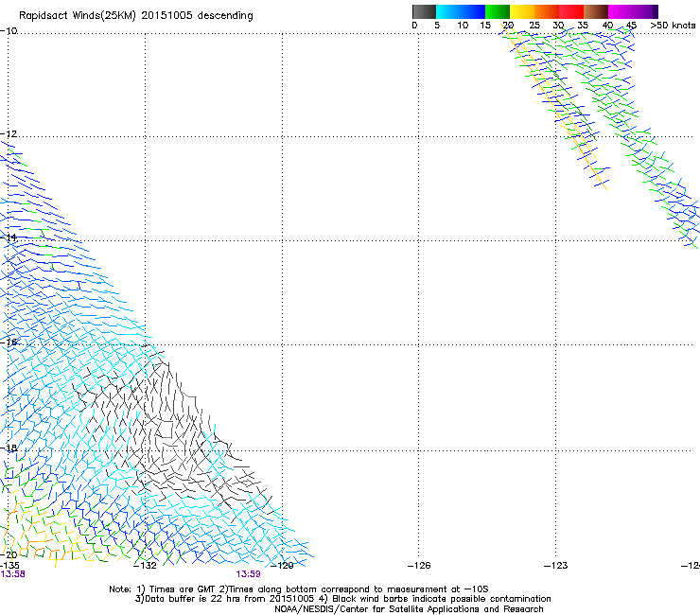
Task: Click the Rapidscat Winds(25KM) title text
Action: tap(135, 16)
